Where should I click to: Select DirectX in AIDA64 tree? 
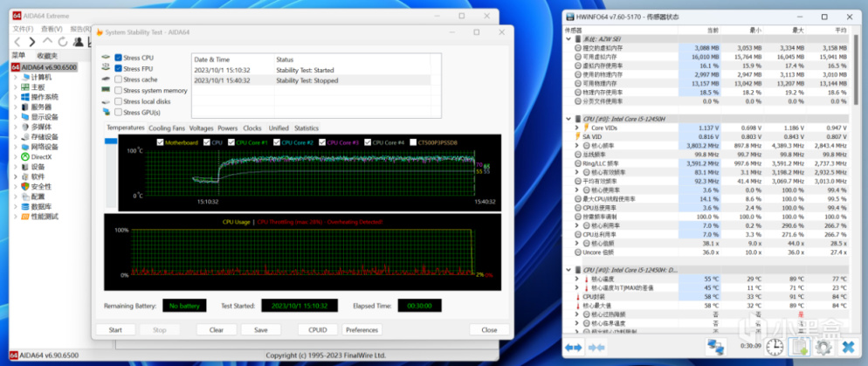point(36,156)
